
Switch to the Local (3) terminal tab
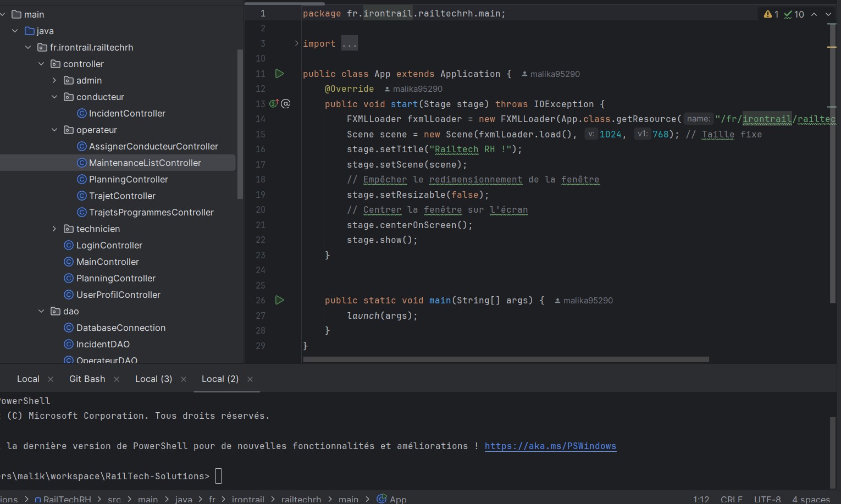(153, 379)
